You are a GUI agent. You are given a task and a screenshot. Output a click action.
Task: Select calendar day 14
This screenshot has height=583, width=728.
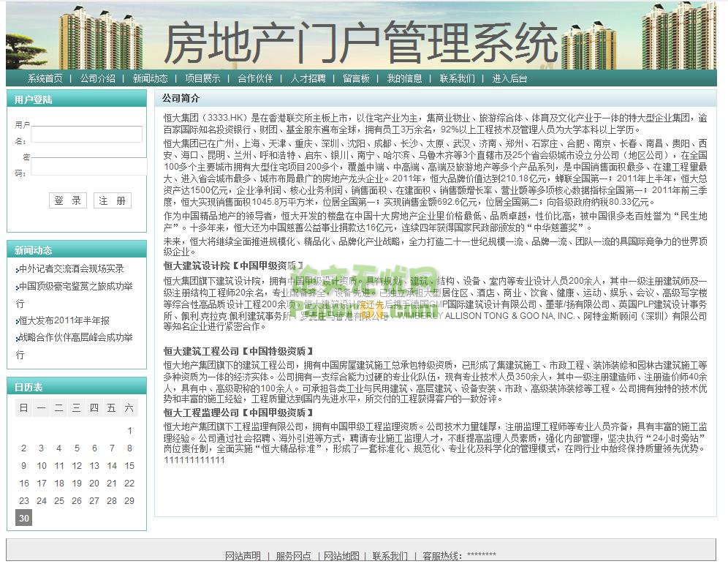coord(112,465)
